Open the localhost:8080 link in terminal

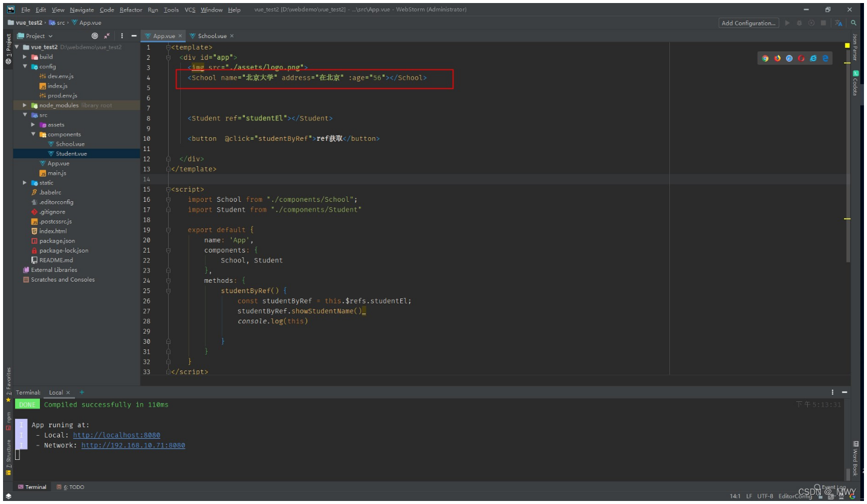click(x=116, y=435)
